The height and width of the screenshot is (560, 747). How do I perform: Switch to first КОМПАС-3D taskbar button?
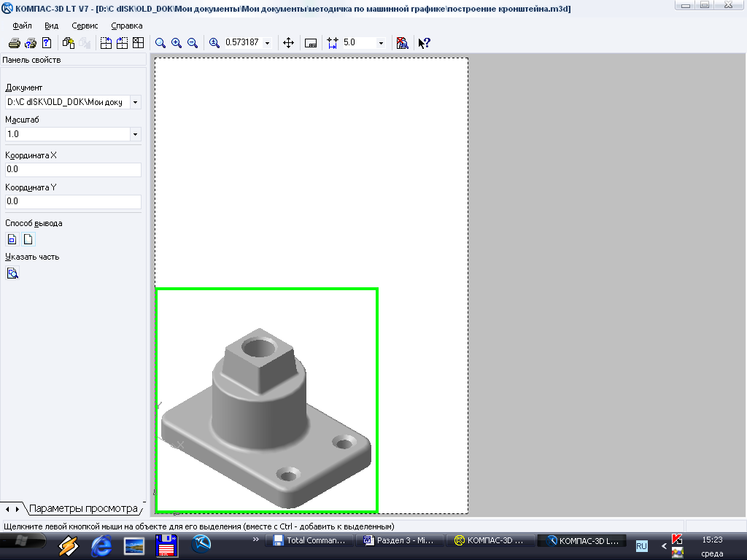point(489,540)
